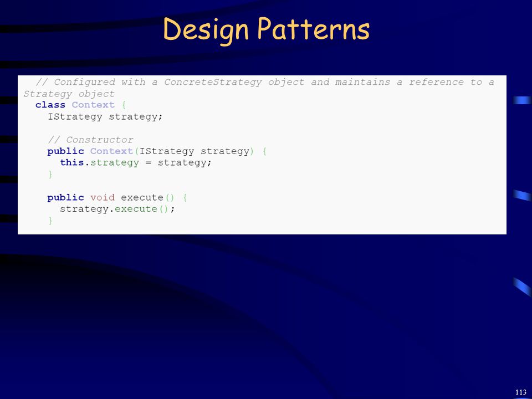
Task: Click the comment line starting "// Configured with"
Action: pyautogui.click(x=265, y=82)
